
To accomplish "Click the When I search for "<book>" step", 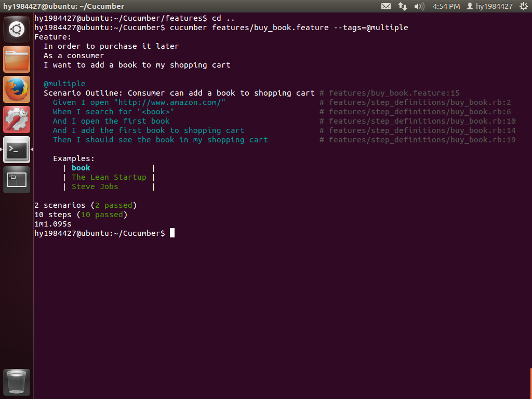I will pyautogui.click(x=113, y=112).
